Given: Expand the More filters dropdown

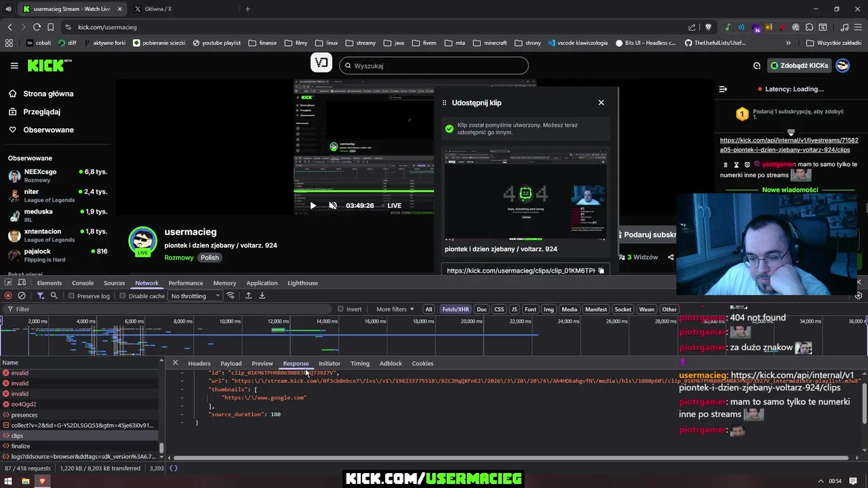Looking at the screenshot, I should [x=395, y=309].
